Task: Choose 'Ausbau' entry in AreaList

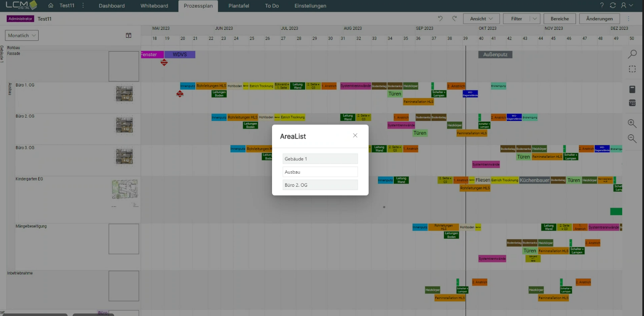Action: (320, 172)
